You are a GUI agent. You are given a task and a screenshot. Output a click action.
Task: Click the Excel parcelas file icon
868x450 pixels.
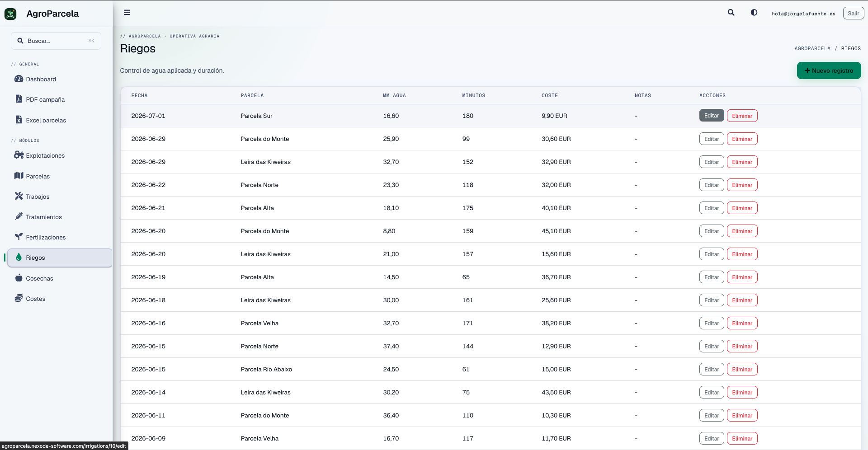click(19, 120)
